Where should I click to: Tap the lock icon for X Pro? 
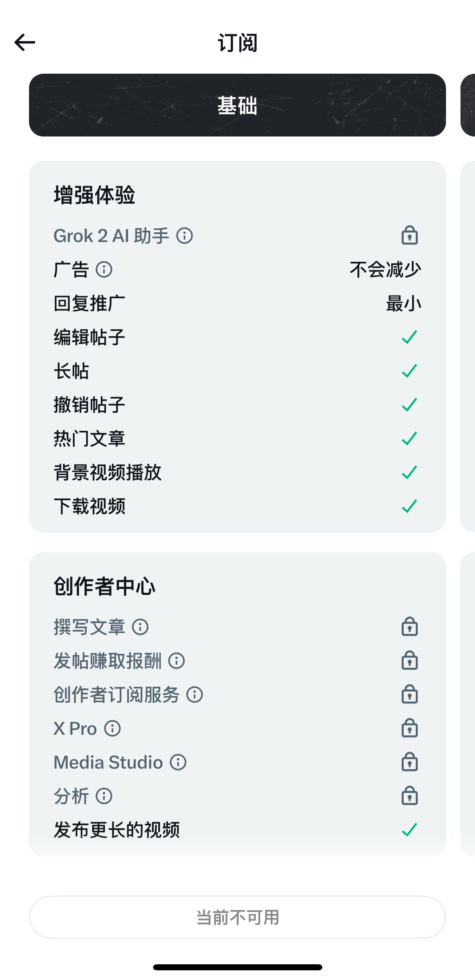tap(409, 728)
